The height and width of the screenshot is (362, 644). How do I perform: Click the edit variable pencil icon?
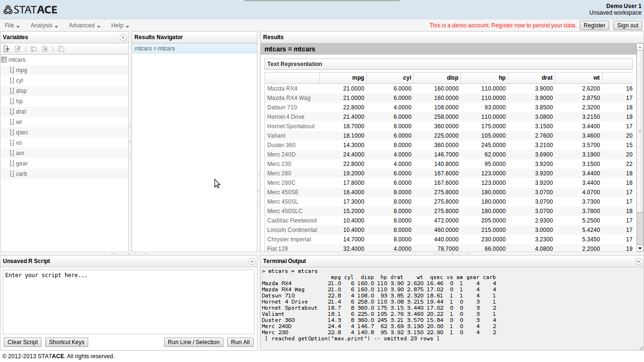coord(18,49)
